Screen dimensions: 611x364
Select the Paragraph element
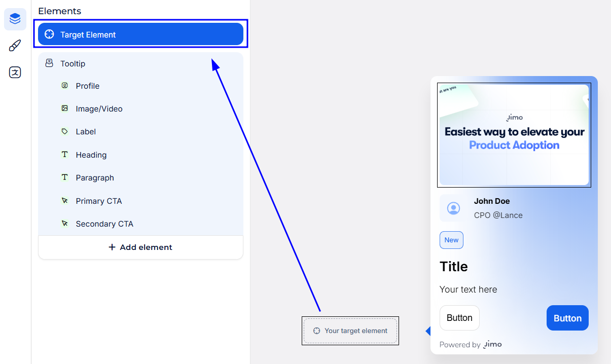(x=95, y=177)
